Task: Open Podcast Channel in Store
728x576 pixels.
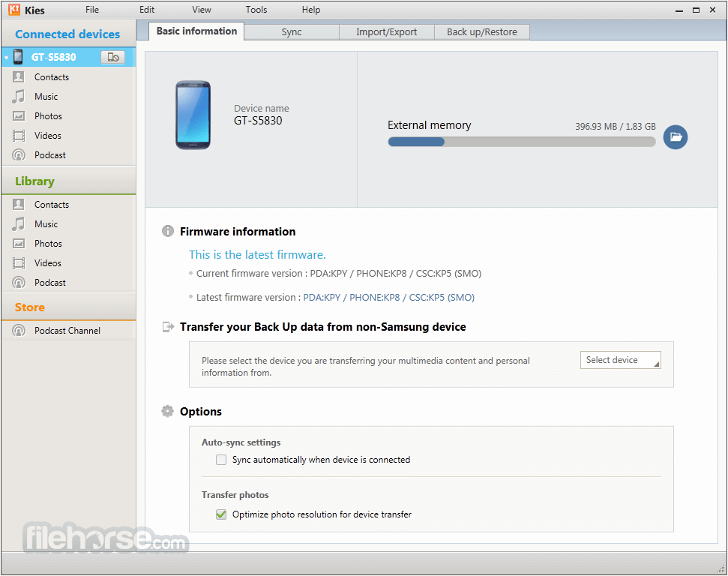Action: tap(68, 331)
